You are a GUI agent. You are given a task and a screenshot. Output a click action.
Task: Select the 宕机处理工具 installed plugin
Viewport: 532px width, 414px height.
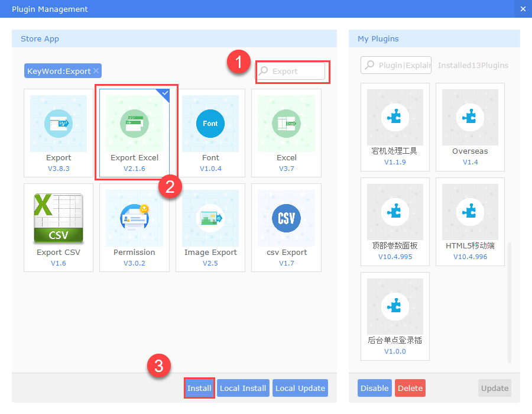[395, 116]
